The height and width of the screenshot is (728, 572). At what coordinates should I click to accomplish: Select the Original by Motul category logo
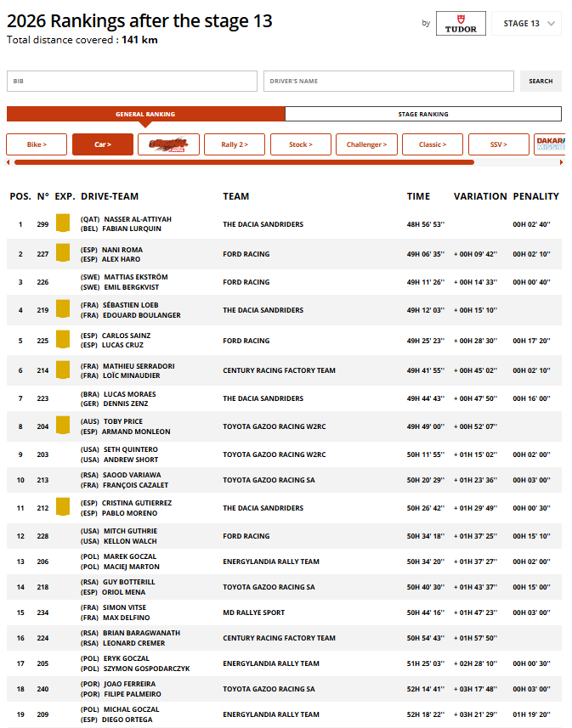click(x=168, y=144)
